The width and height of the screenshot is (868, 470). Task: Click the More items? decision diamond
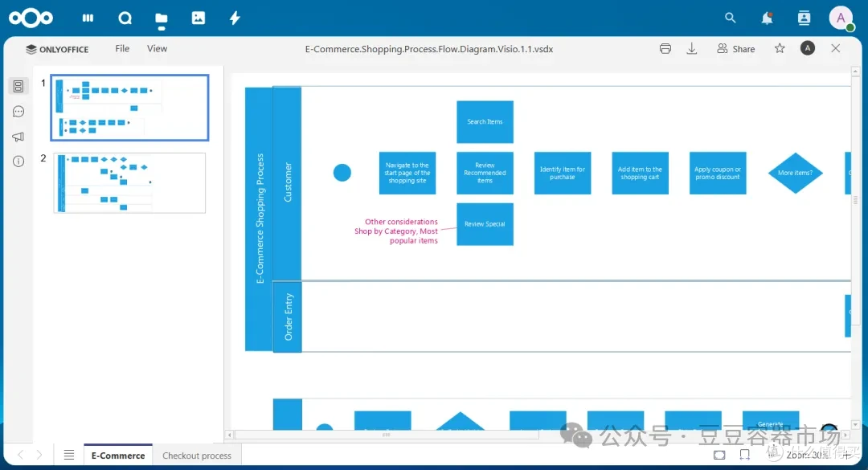tap(796, 173)
